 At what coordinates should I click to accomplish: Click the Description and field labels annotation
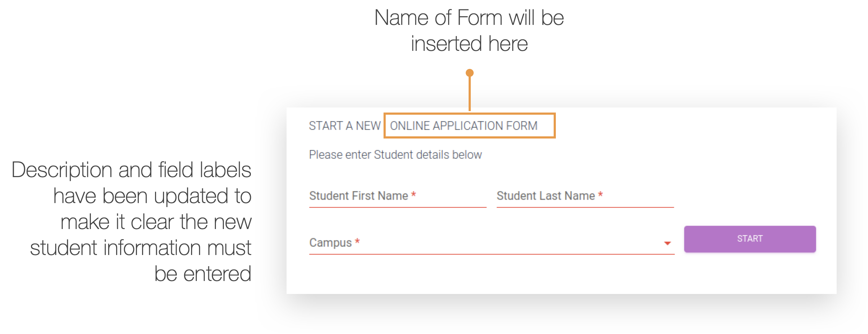coord(131,221)
